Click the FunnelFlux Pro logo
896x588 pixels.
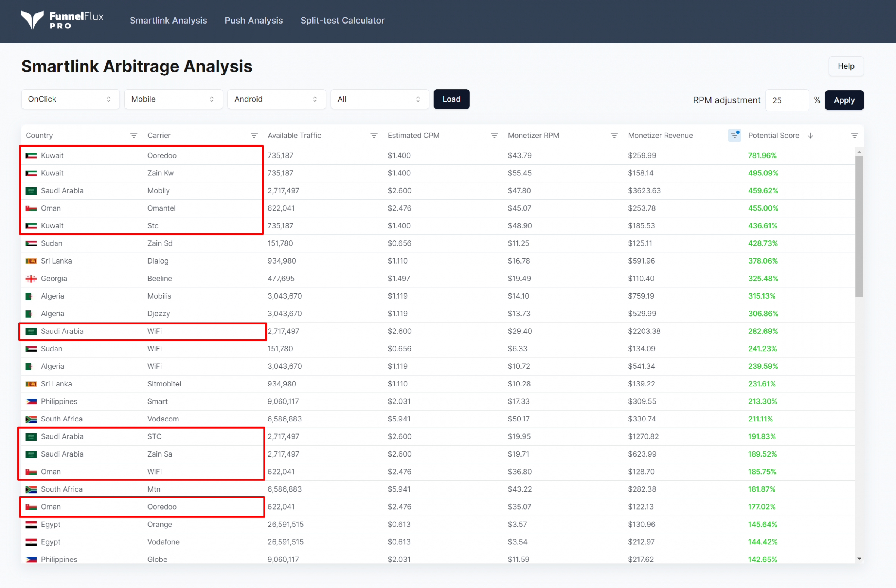point(62,20)
